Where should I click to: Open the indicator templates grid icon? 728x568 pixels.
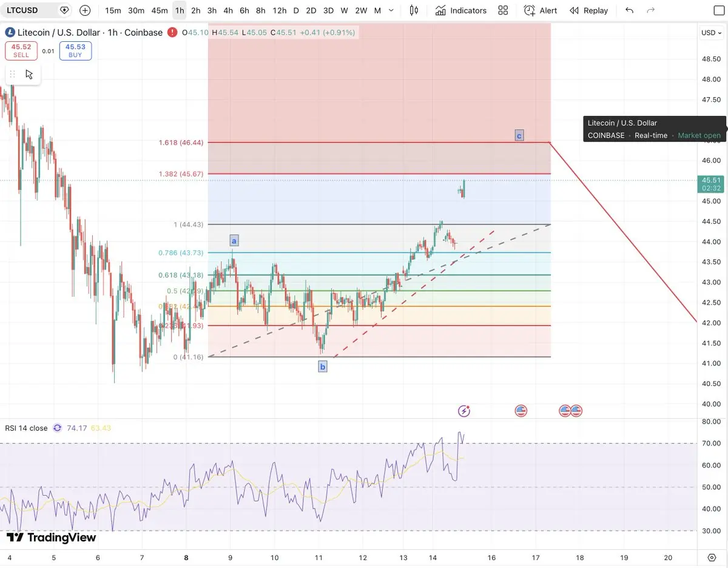point(503,10)
